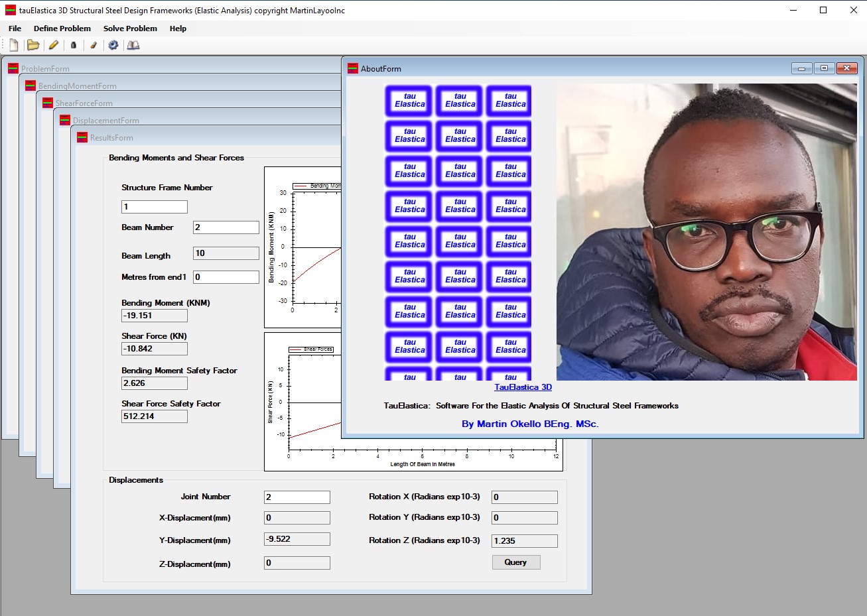This screenshot has height=616, width=867.
Task: Click the 'Shear Forces' chart legend
Action: click(311, 349)
